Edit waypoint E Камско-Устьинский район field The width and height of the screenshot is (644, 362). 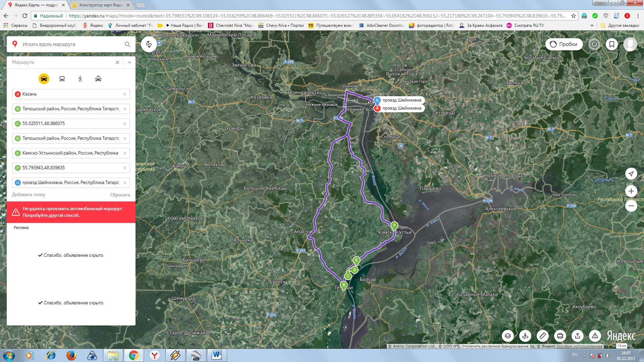click(71, 153)
